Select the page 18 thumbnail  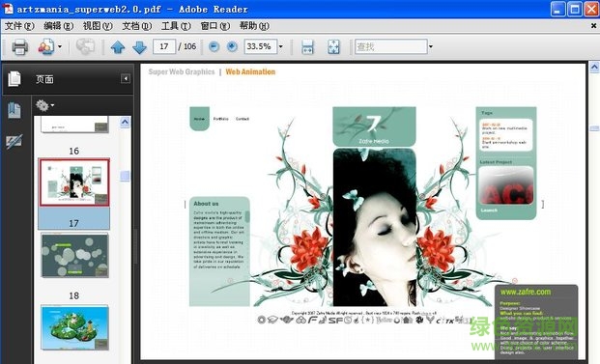(x=74, y=255)
